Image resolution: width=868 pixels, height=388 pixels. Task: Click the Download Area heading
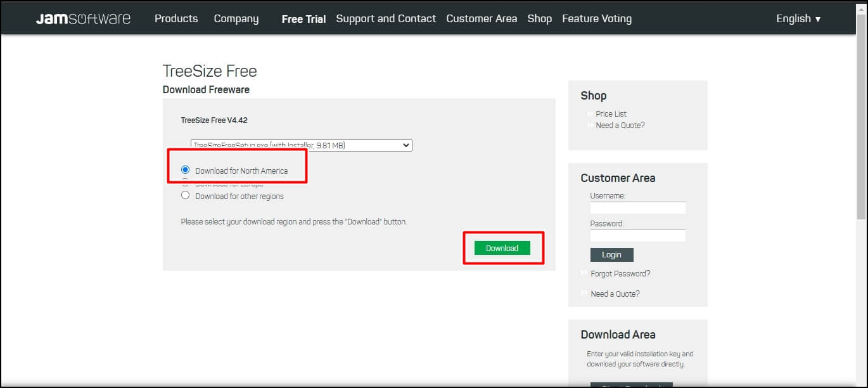click(x=618, y=335)
